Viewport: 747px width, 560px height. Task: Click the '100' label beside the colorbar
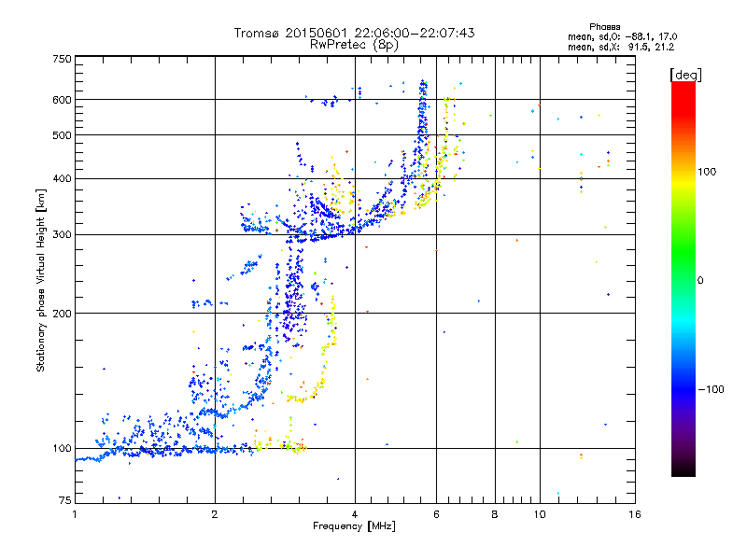707,172
